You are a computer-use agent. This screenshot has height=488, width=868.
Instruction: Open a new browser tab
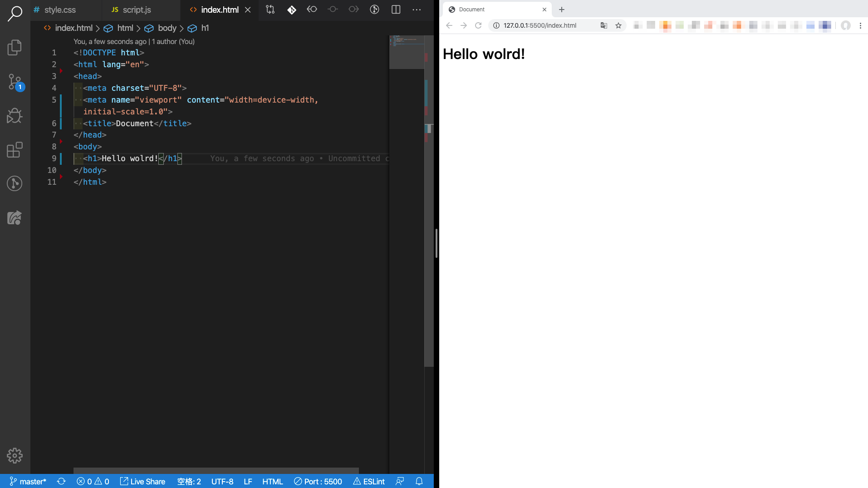(x=562, y=10)
